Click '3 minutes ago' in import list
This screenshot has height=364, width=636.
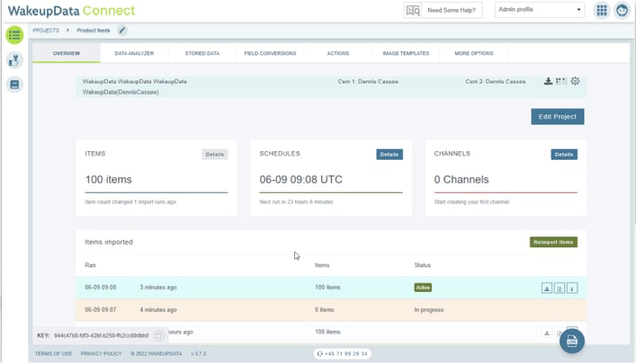158,288
